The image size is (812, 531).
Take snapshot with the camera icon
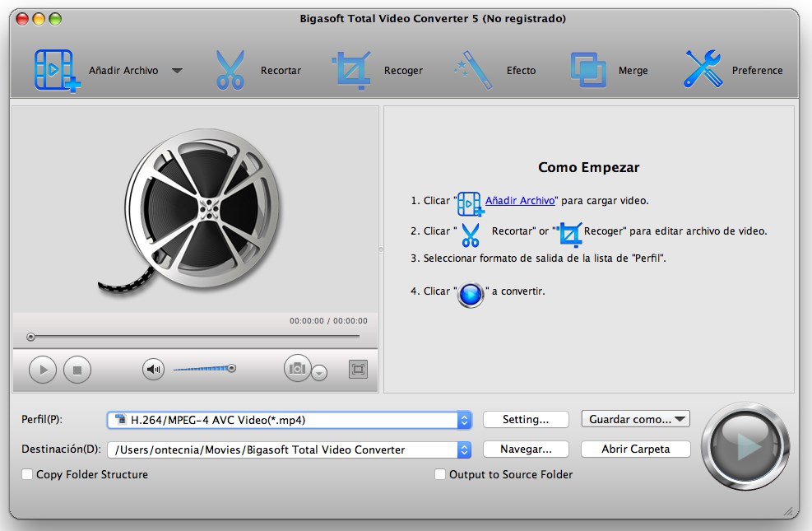(x=297, y=368)
